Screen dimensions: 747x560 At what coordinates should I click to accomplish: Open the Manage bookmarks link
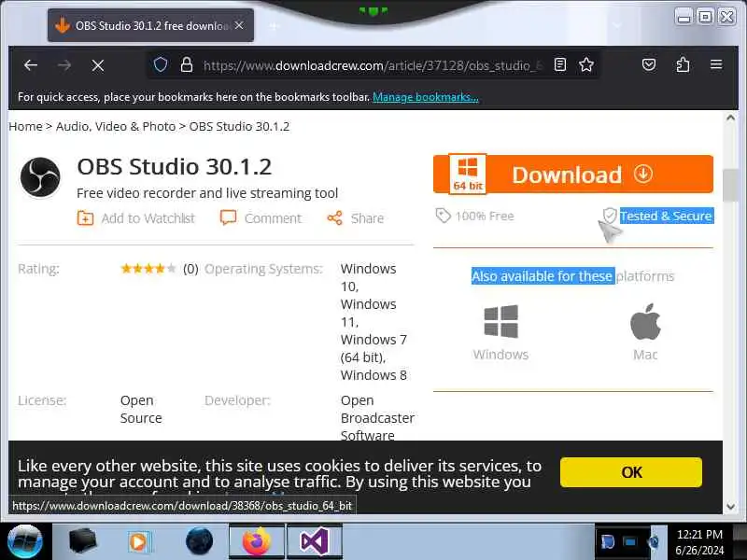[x=426, y=97]
